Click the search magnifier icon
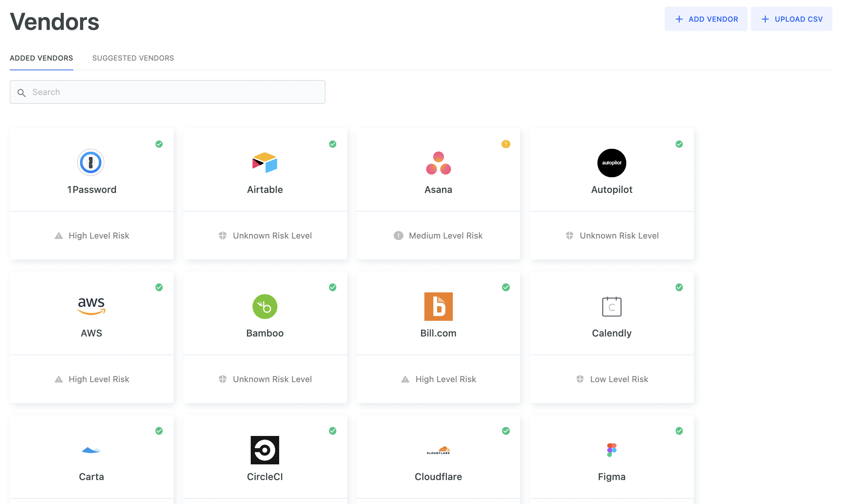 coord(22,93)
